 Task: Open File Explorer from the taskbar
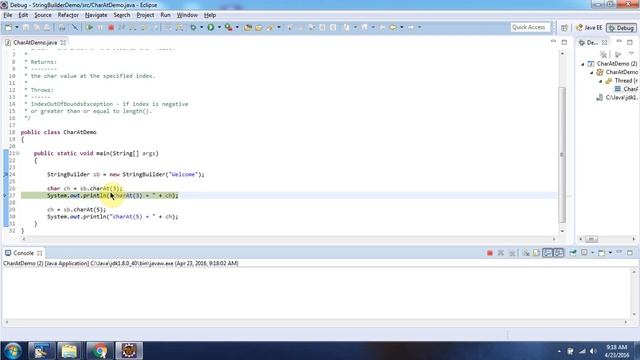pyautogui.click(x=69, y=351)
